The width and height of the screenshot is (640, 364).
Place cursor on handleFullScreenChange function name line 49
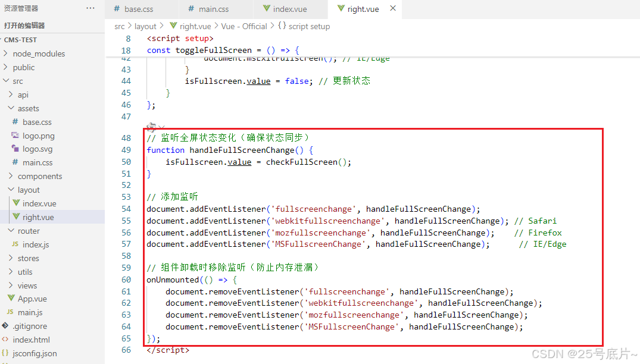pos(242,150)
